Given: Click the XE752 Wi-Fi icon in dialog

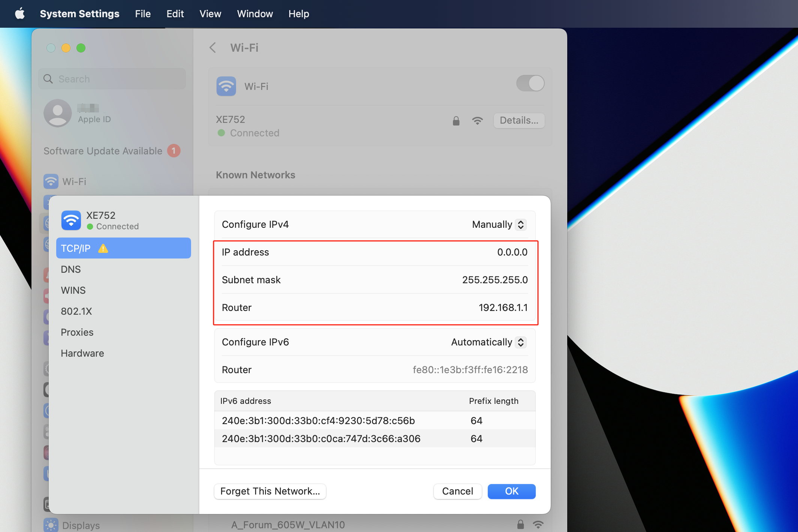Looking at the screenshot, I should [71, 220].
